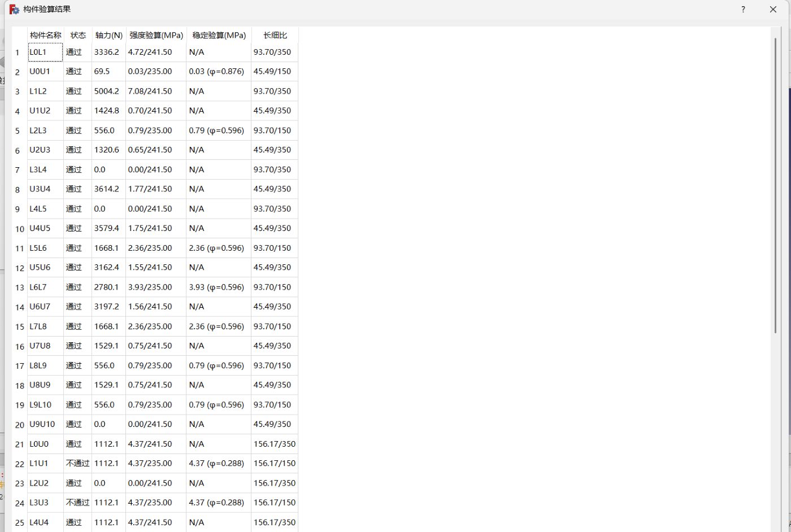The image size is (791, 532).
Task: Click the 3614.2 axial force cell
Action: [x=109, y=189]
